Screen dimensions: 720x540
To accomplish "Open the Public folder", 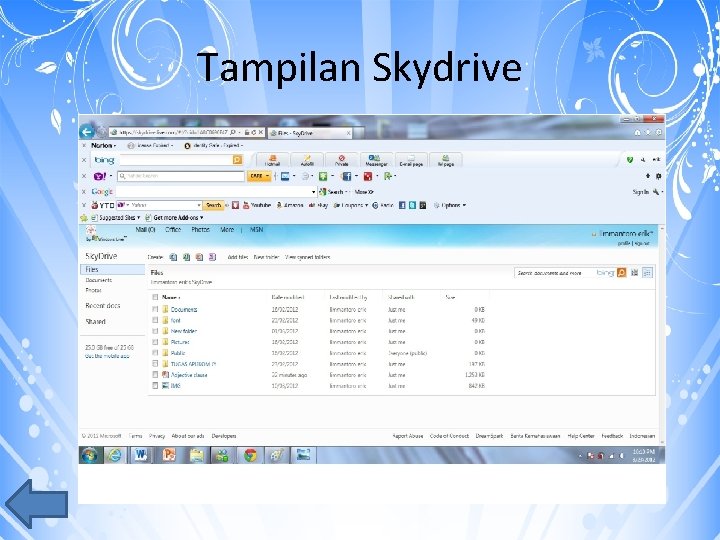I will click(178, 353).
